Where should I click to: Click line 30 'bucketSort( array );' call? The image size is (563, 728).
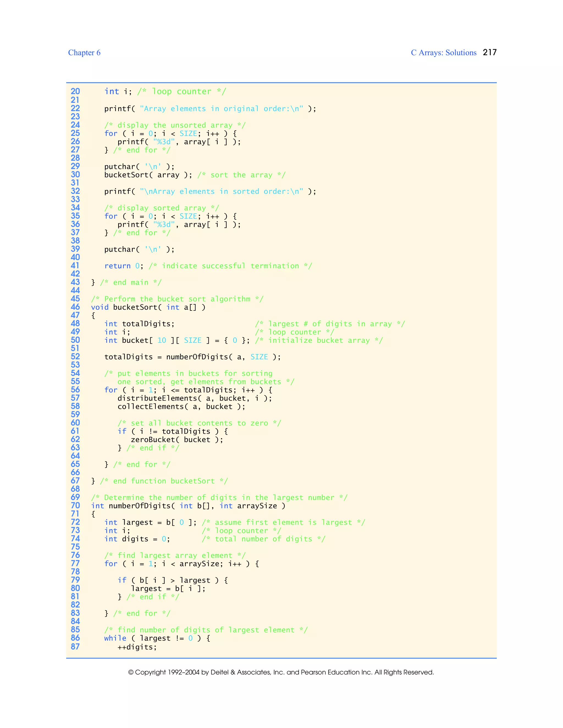148,175
